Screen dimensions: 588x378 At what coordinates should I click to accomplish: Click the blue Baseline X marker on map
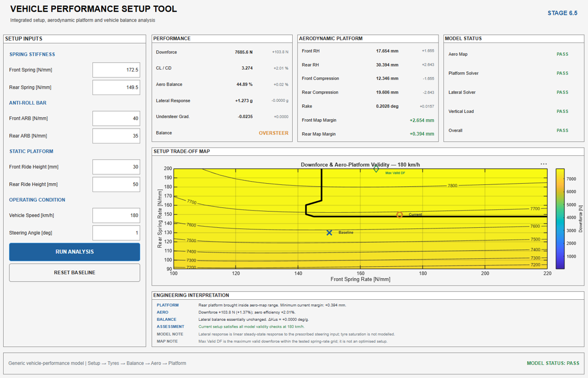(x=329, y=233)
